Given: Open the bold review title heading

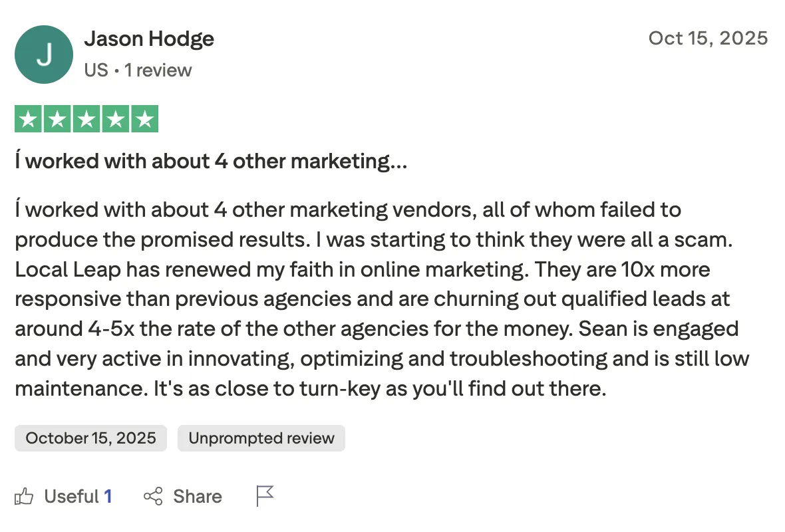Looking at the screenshot, I should pyautogui.click(x=211, y=161).
